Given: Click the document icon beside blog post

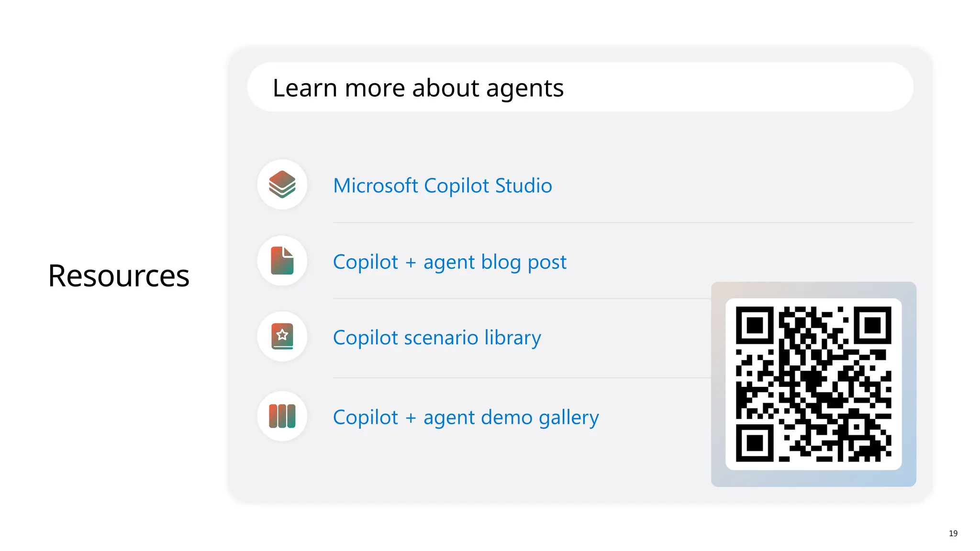Looking at the screenshot, I should coord(282,261).
